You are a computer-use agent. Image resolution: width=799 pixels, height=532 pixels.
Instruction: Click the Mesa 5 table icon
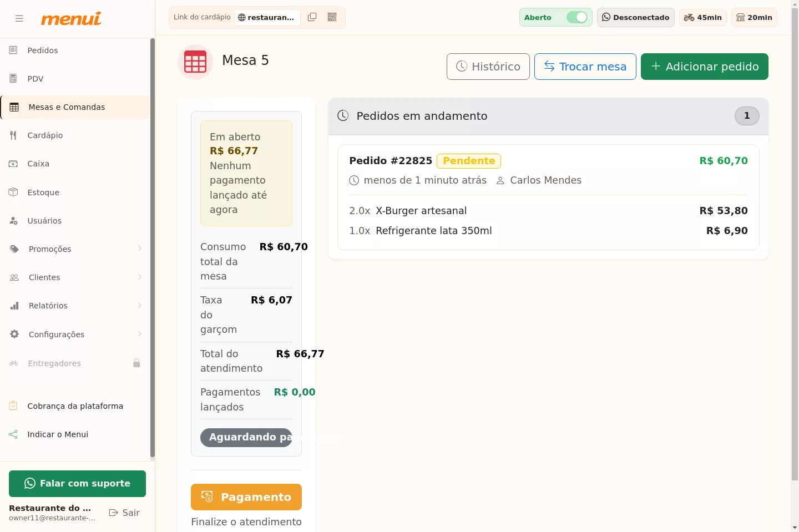click(x=195, y=62)
